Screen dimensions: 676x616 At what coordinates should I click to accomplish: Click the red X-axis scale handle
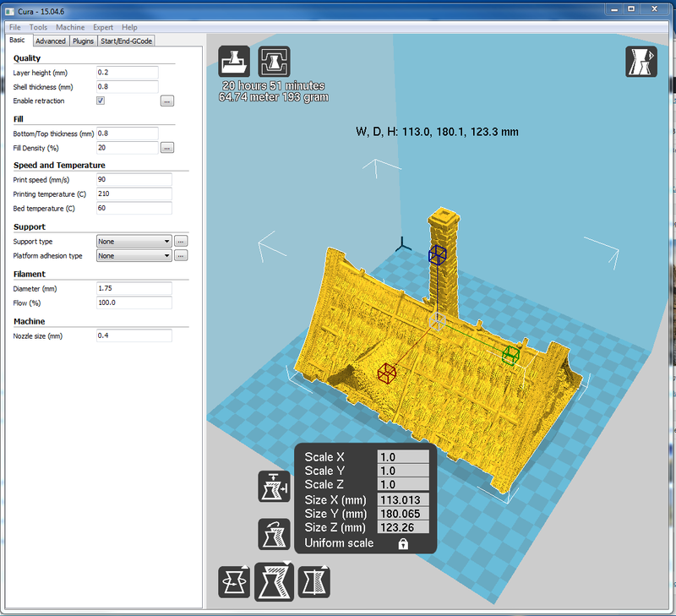(x=387, y=373)
